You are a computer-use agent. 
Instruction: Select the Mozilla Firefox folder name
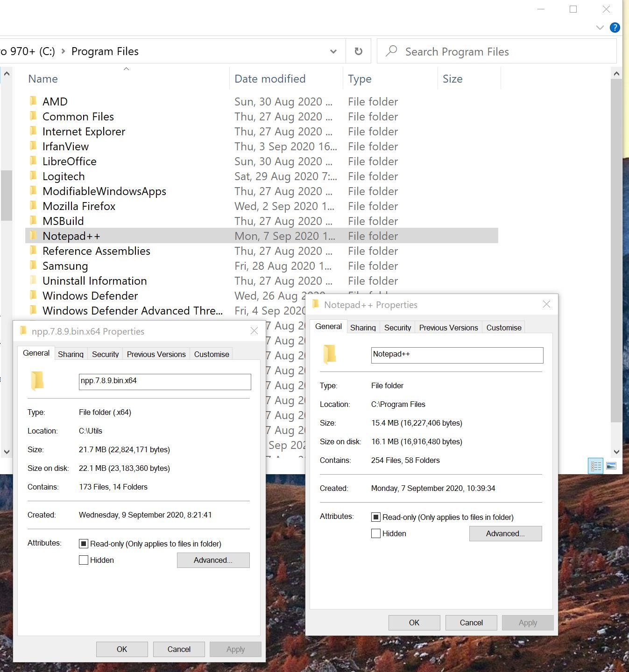[79, 206]
